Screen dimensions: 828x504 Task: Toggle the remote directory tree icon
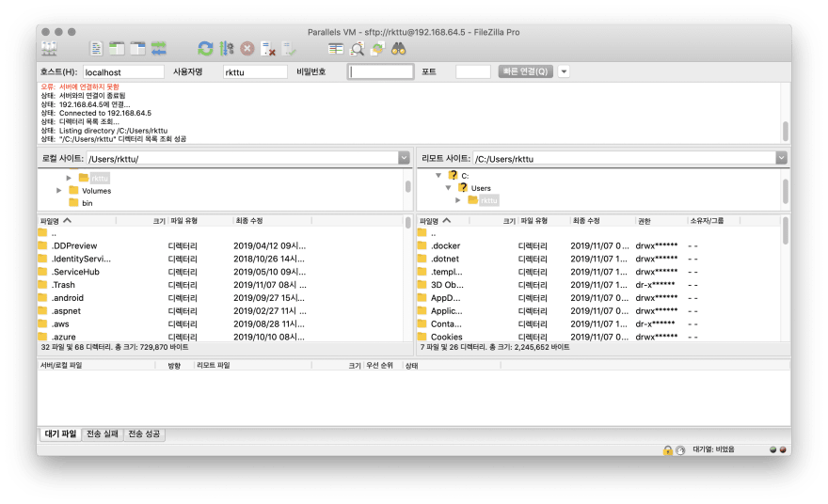coord(137,49)
